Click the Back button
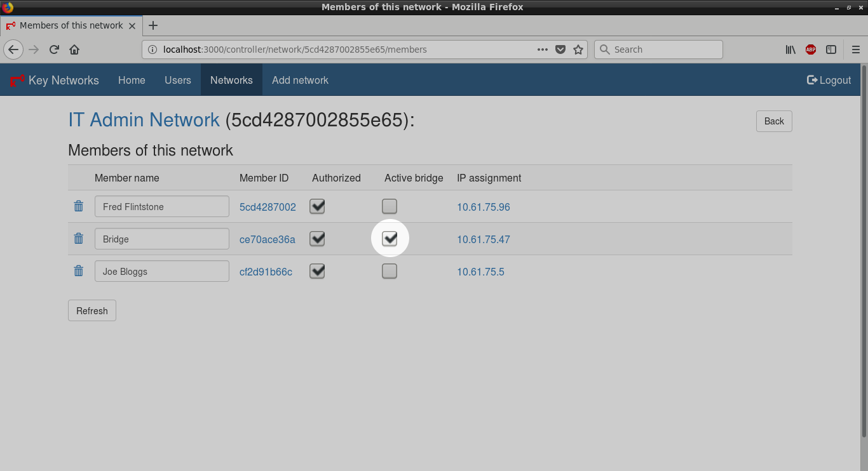868x471 pixels. tap(773, 121)
